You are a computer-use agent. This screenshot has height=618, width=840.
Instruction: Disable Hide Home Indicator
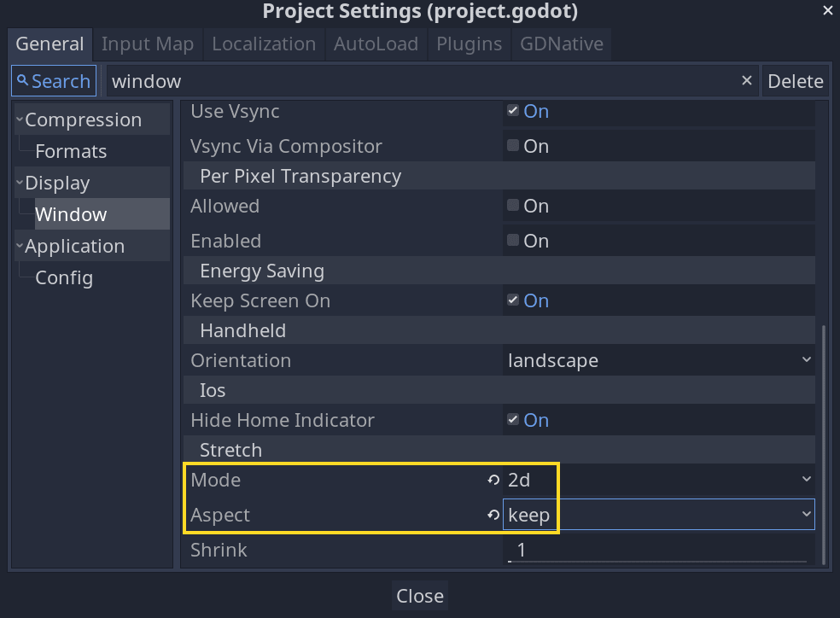(512, 420)
